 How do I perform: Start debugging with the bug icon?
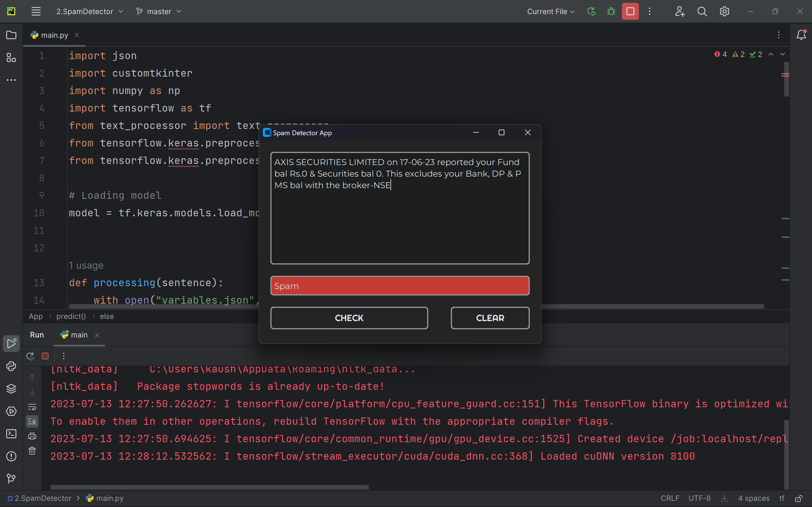[x=611, y=11]
